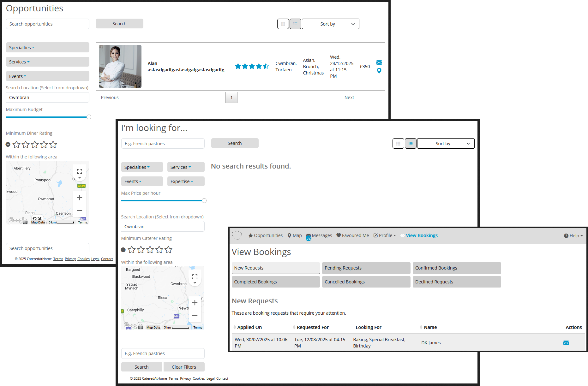588x386 pixels.
Task: Click the envelope icon in DK James row
Action: pos(566,343)
